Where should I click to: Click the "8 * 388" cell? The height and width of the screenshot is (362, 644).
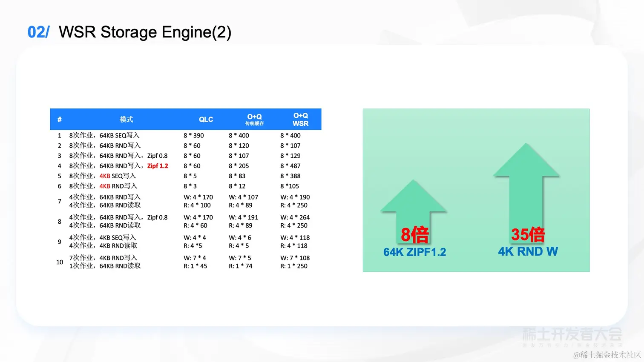pos(290,176)
